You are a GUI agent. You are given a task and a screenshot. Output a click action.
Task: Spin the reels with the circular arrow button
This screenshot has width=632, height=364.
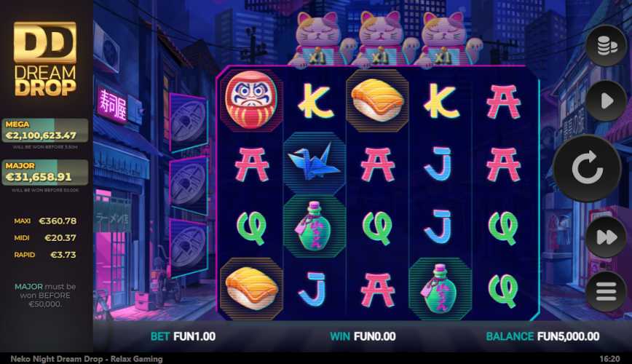pos(587,168)
